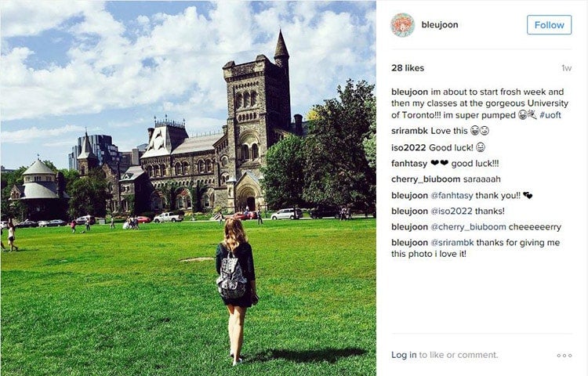Open cherry_biuboom's commenter profile
This screenshot has height=376, width=588.
click(x=426, y=179)
